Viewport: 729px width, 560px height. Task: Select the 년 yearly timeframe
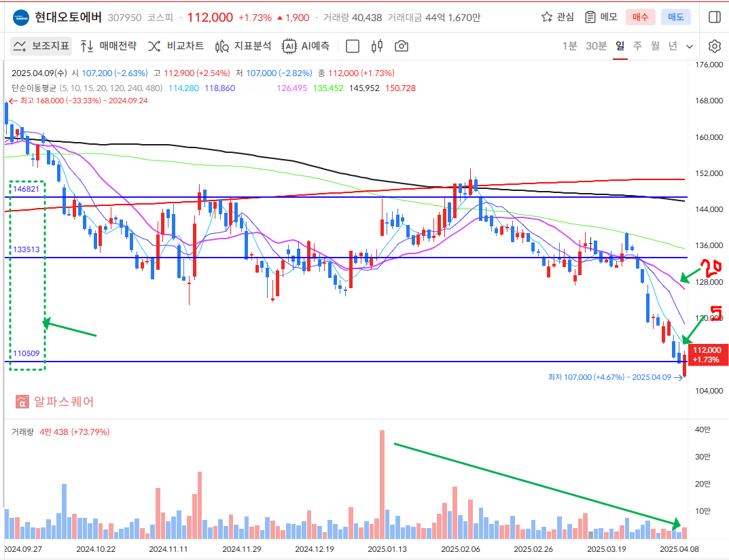tap(673, 46)
